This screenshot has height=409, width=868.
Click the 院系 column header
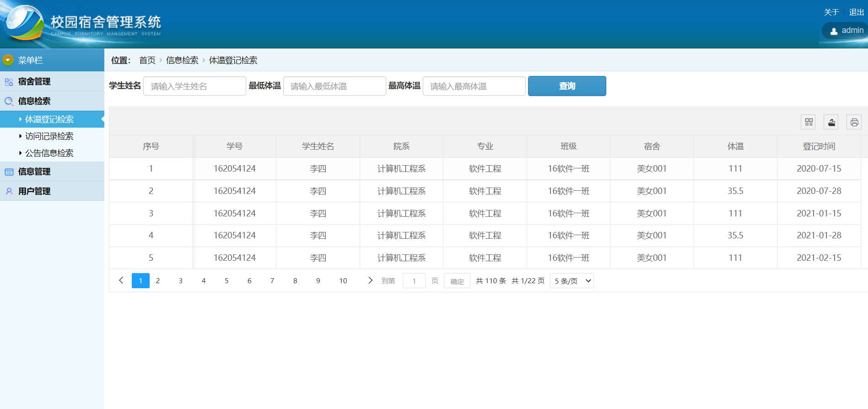pyautogui.click(x=401, y=146)
